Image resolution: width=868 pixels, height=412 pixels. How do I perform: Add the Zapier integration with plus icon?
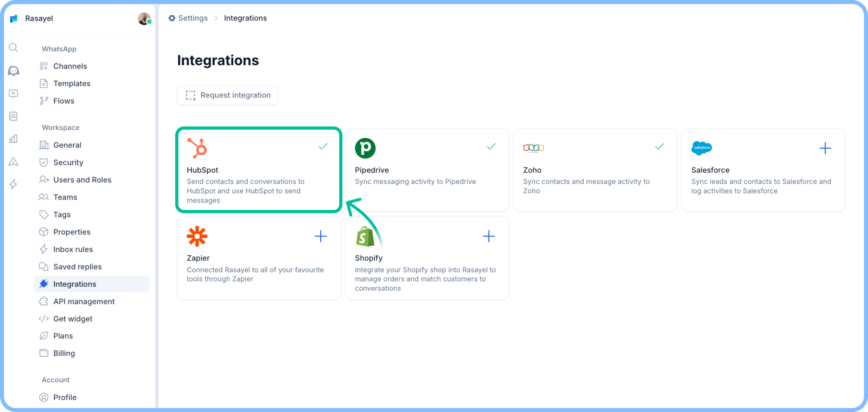click(321, 236)
